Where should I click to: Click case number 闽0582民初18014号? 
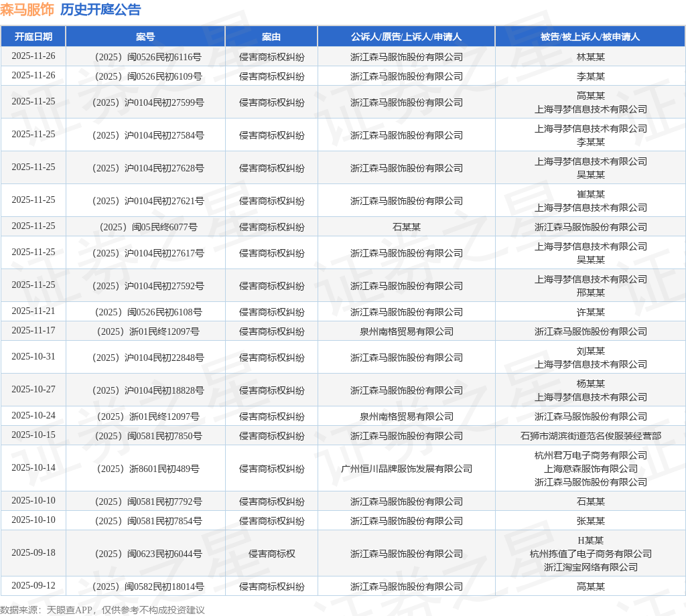point(148,587)
